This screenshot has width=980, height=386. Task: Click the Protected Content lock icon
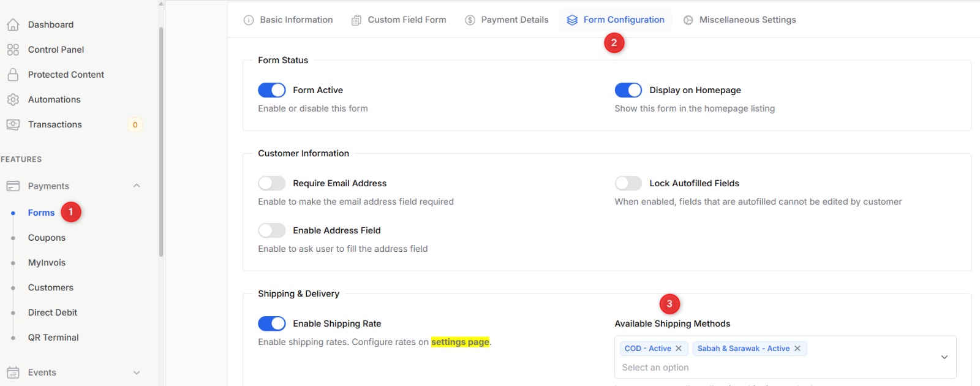pos(13,75)
